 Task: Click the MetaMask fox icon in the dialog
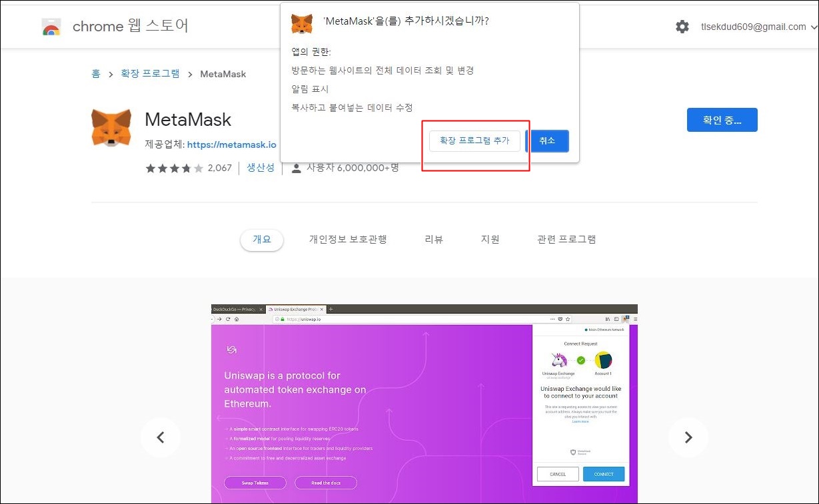click(302, 23)
